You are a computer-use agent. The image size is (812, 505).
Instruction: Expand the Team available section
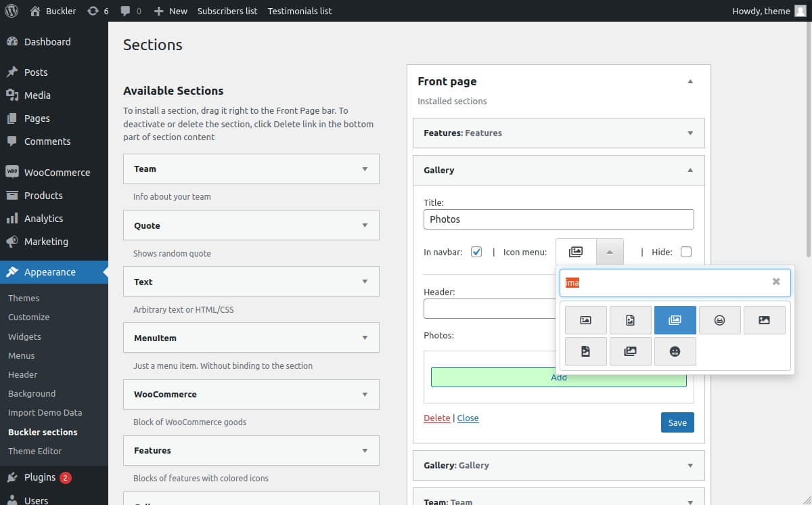tap(365, 169)
